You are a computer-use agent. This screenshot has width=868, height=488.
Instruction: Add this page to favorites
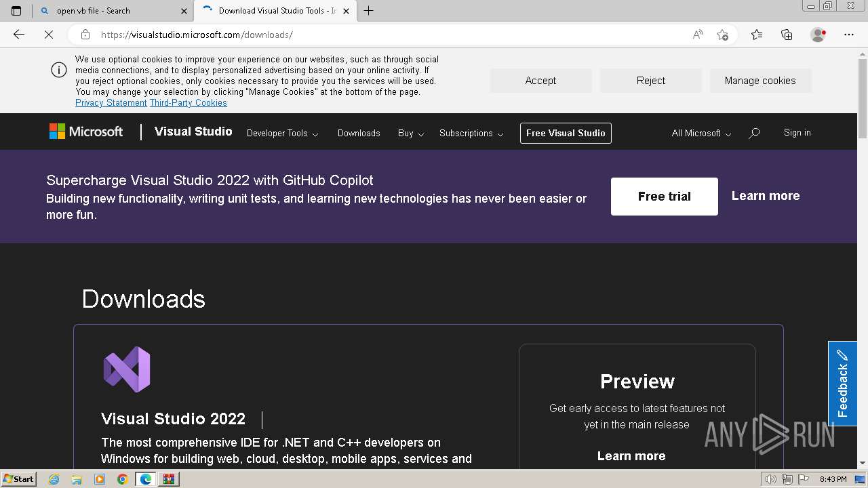coord(722,35)
